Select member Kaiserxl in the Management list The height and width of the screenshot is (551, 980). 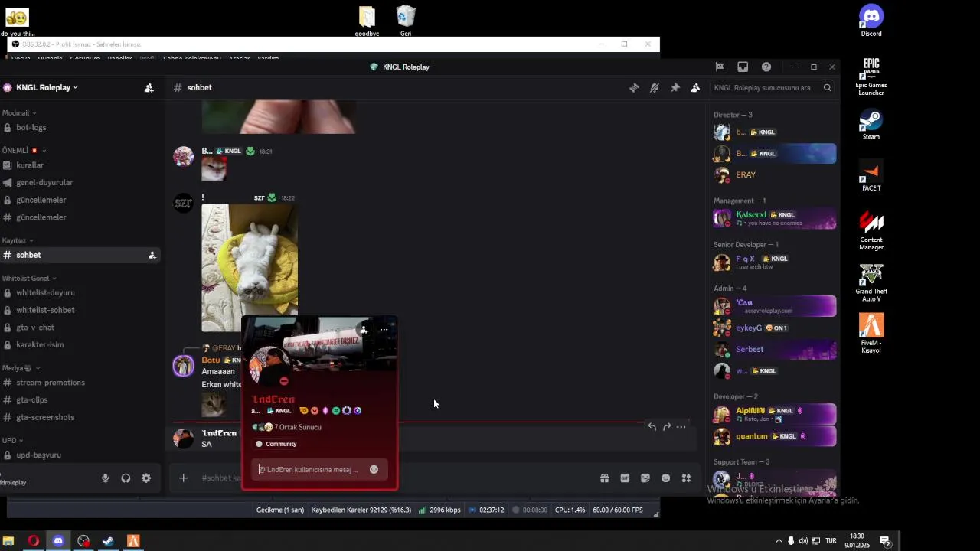pyautogui.click(x=773, y=218)
